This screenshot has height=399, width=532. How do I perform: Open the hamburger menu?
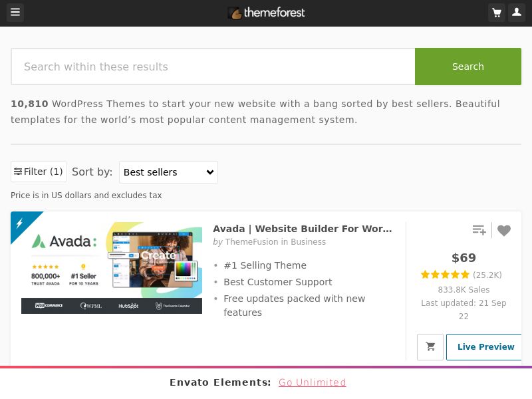(x=15, y=13)
